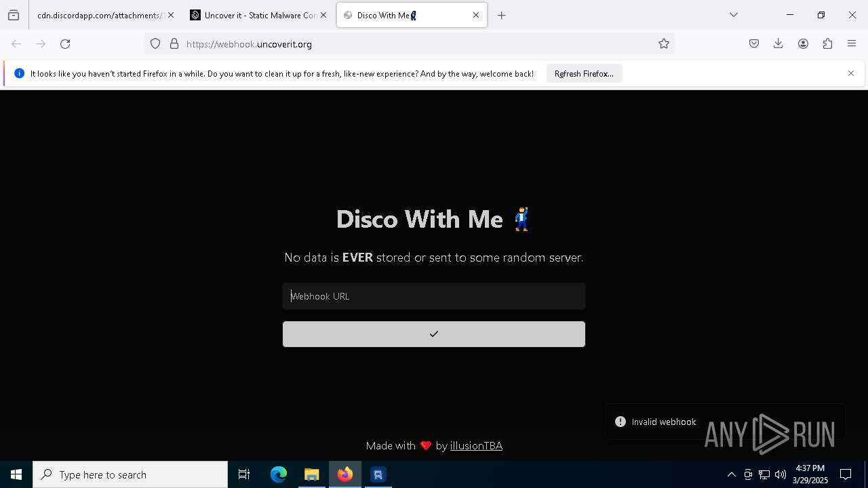
Task: Click the dancing man emoji
Action: click(521, 219)
